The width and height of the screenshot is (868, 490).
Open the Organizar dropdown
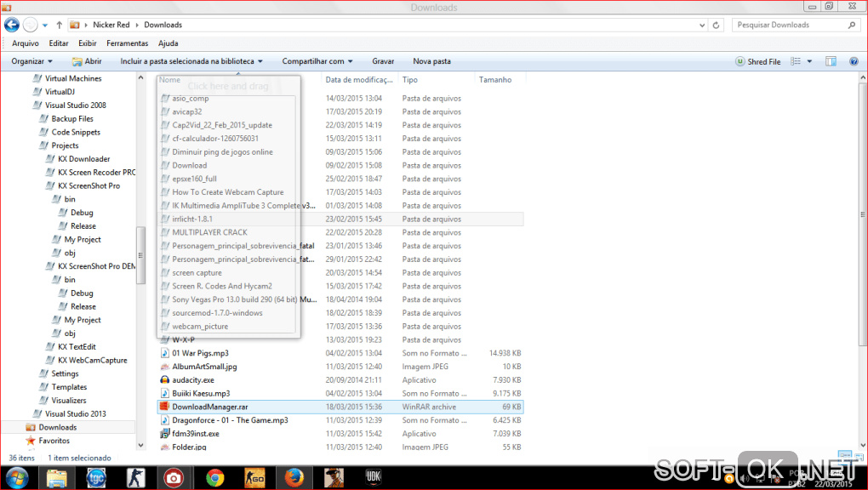pos(32,61)
